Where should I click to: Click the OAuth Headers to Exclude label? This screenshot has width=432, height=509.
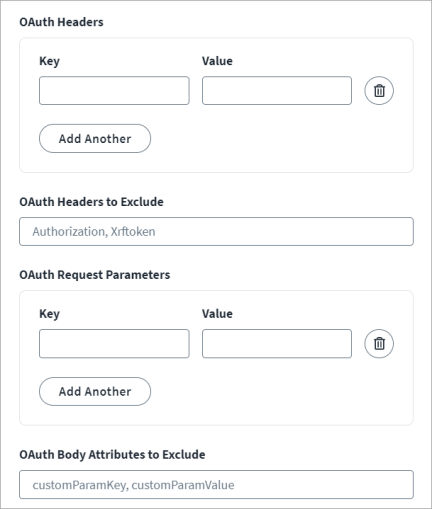click(x=91, y=202)
